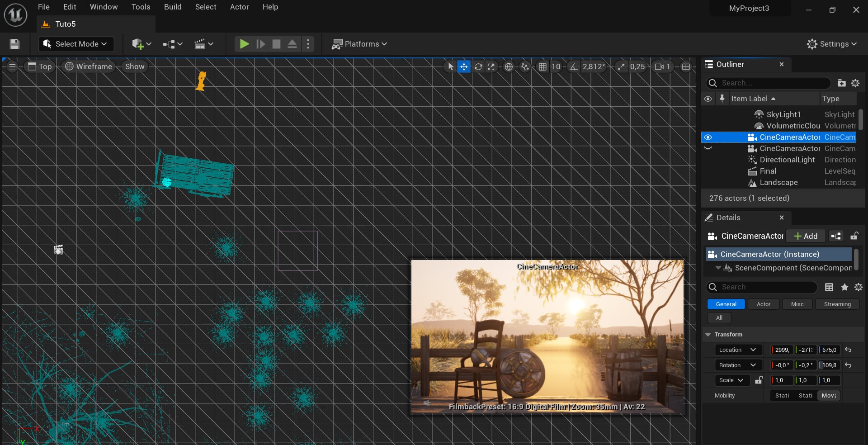
Task: Activate the scale tool
Action: pos(491,66)
